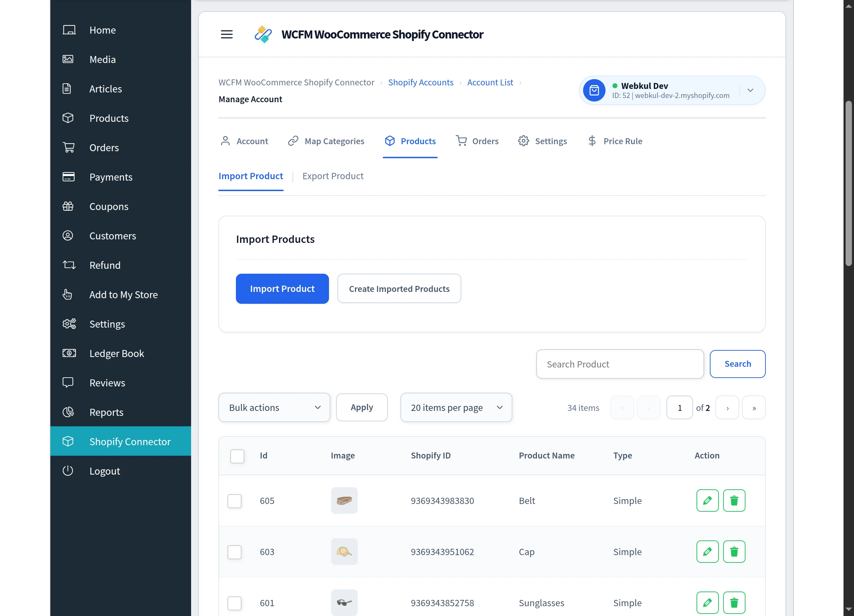This screenshot has width=854, height=616.
Task: Delete the Belt product with trash icon
Action: coord(734,500)
